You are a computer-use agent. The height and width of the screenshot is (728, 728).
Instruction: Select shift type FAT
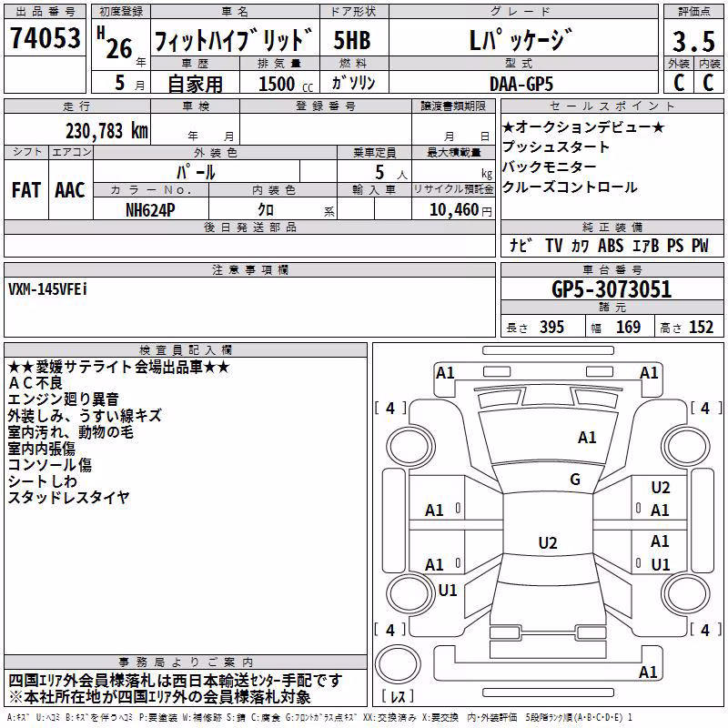point(26,190)
